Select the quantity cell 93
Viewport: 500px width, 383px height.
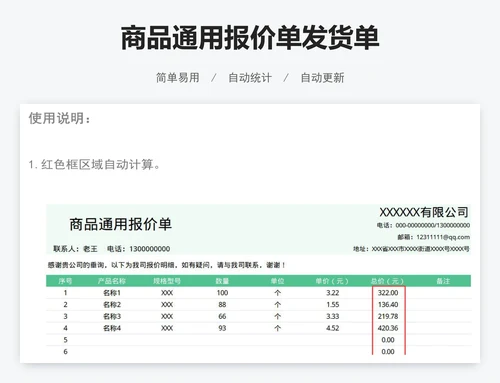click(x=222, y=328)
